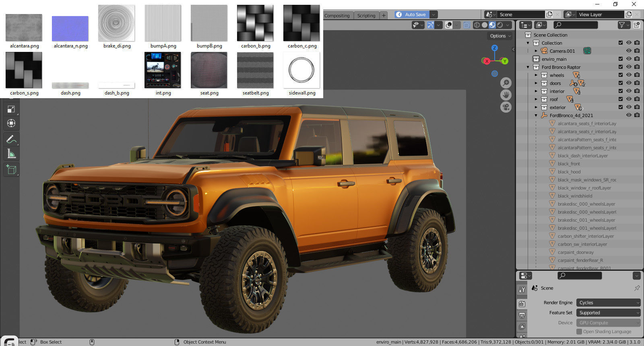Open the Render properties tab
This screenshot has height=346, width=644.
(522, 304)
